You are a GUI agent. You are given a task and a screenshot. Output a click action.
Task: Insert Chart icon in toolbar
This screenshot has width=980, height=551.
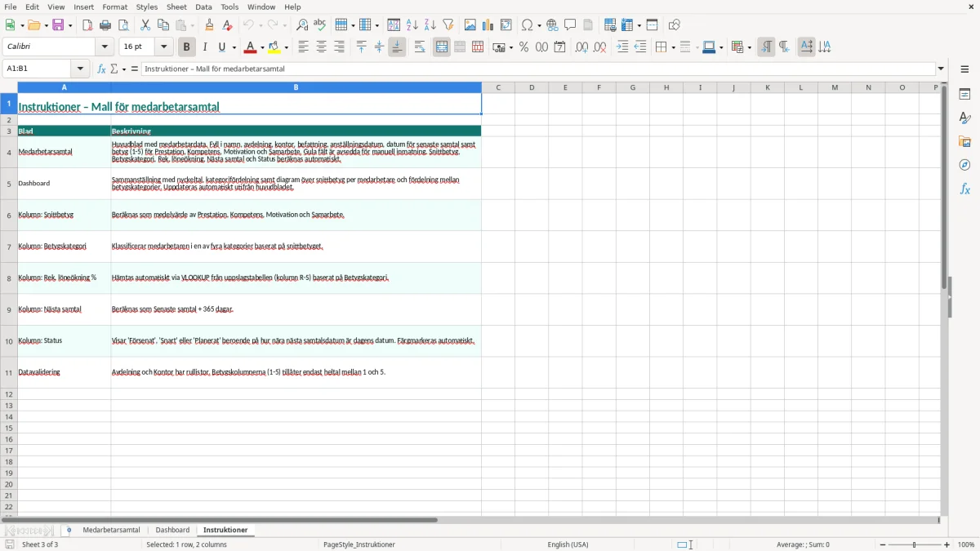488,25
